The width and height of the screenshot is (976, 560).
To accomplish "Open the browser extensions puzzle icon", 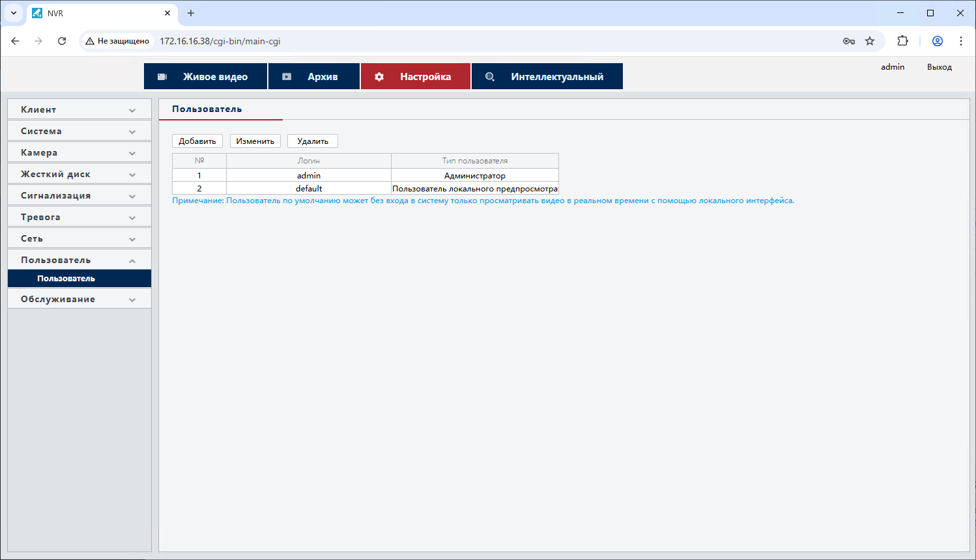I will (x=902, y=41).
